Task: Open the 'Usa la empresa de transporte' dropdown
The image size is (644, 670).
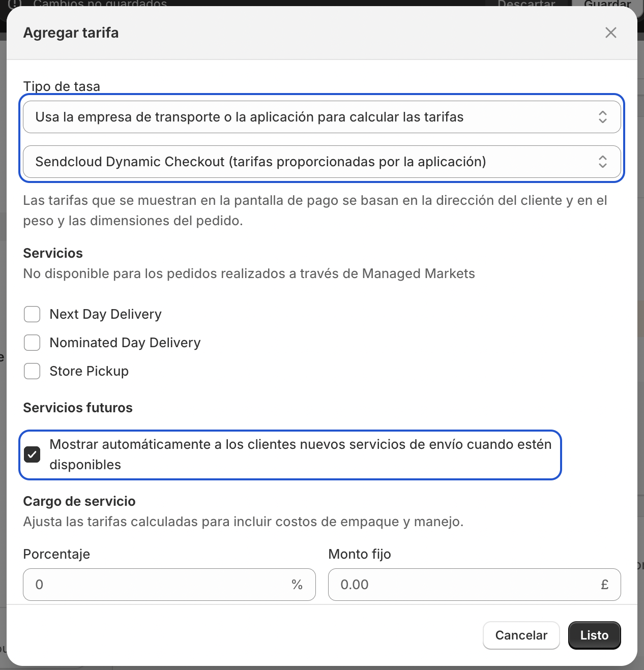Action: tap(322, 117)
